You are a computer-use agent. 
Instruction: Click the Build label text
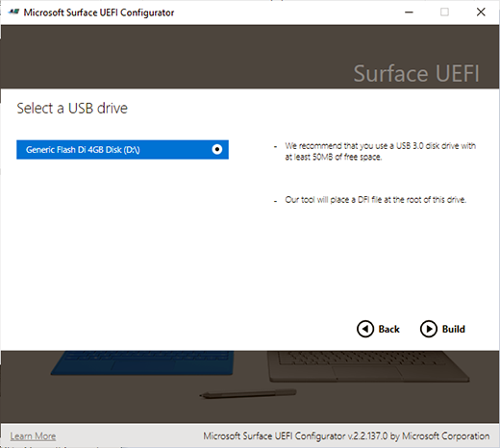click(x=454, y=329)
